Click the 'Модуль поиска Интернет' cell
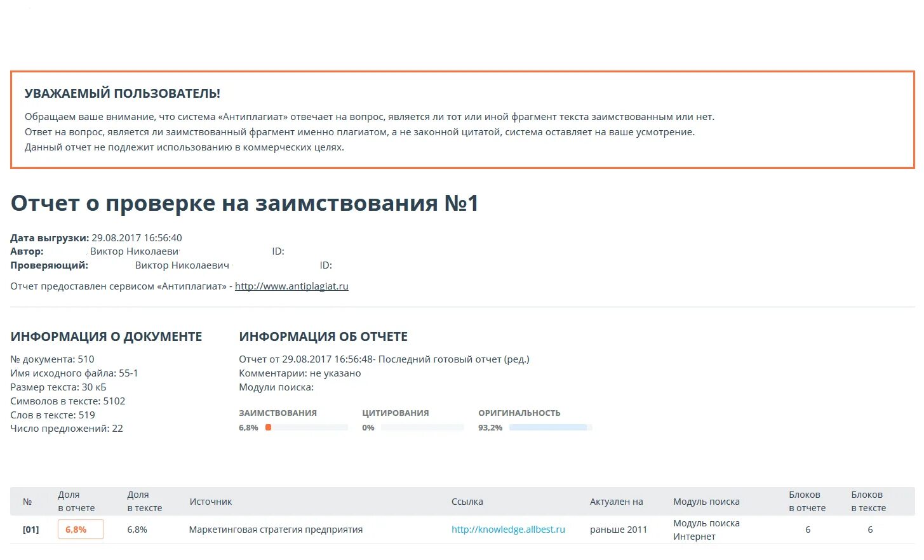This screenshot has height=560, width=924. (706, 530)
